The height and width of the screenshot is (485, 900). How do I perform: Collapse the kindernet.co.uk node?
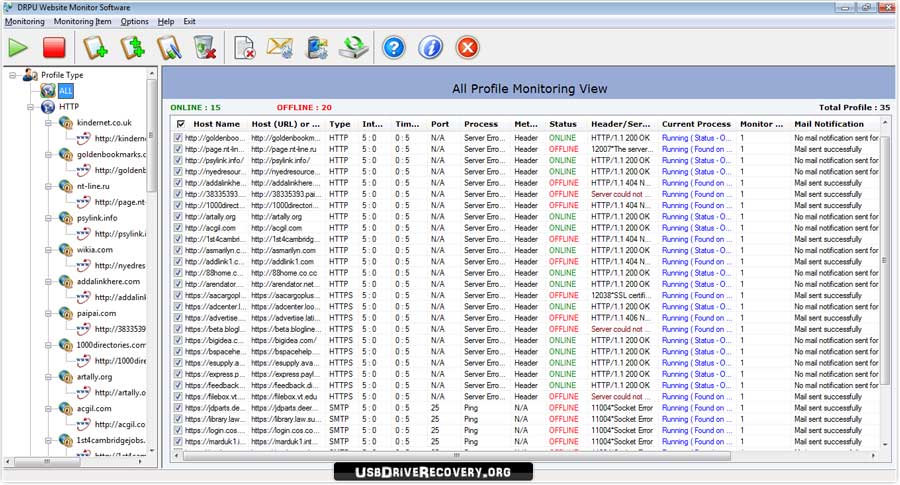point(49,123)
